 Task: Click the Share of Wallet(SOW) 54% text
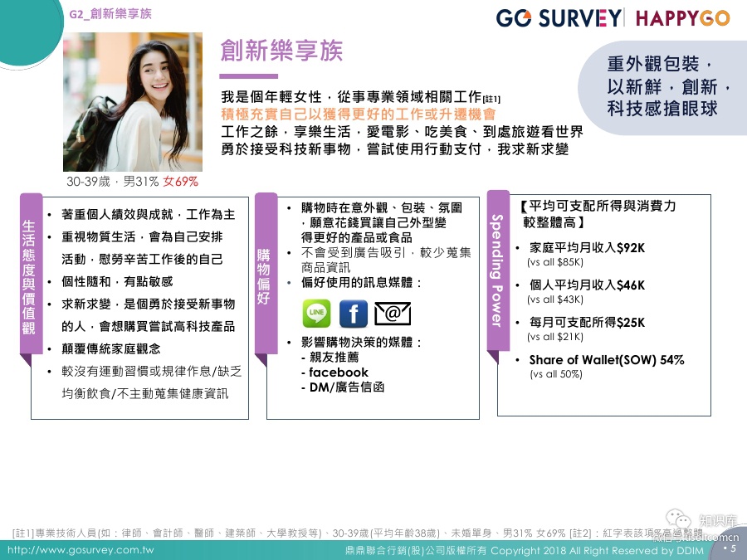point(607,360)
